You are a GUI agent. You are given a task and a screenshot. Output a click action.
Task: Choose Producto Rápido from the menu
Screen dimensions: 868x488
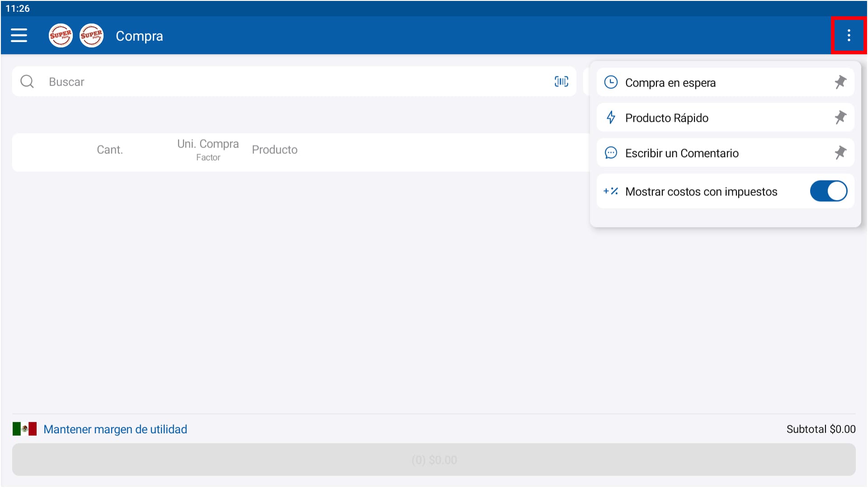coord(666,118)
